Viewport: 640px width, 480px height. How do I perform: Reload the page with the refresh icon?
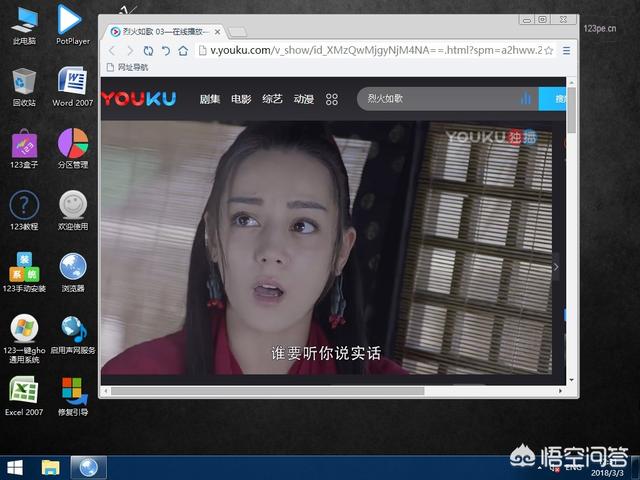[x=148, y=51]
